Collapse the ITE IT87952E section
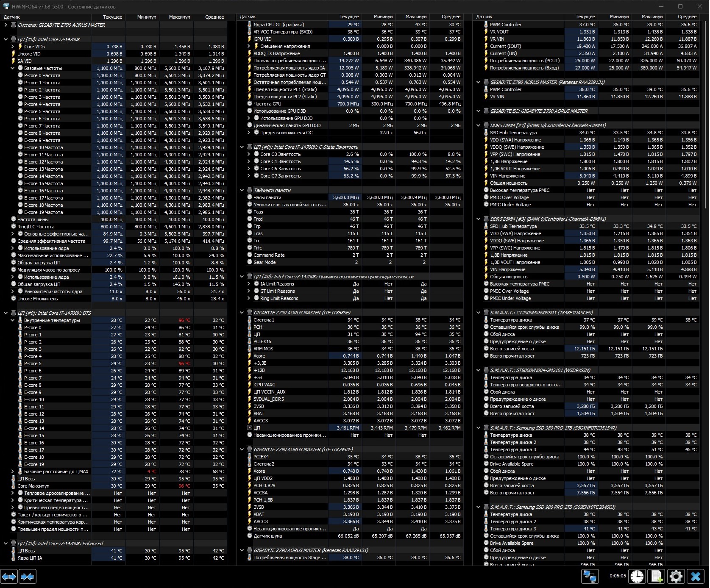 pyautogui.click(x=242, y=449)
